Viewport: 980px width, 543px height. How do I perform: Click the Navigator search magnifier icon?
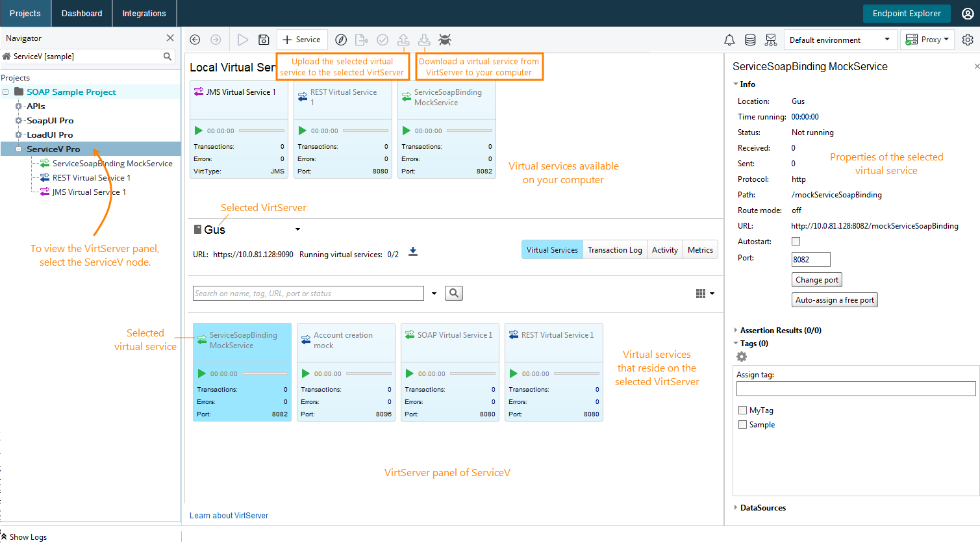(x=168, y=57)
